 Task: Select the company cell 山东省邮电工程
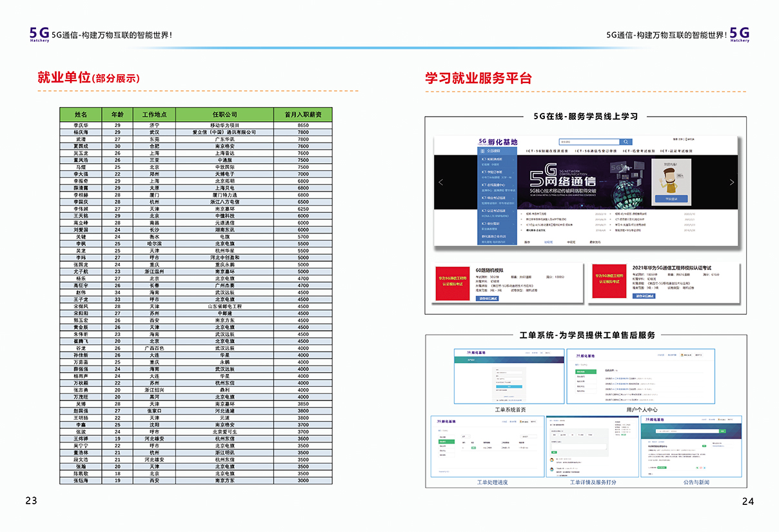(x=225, y=306)
